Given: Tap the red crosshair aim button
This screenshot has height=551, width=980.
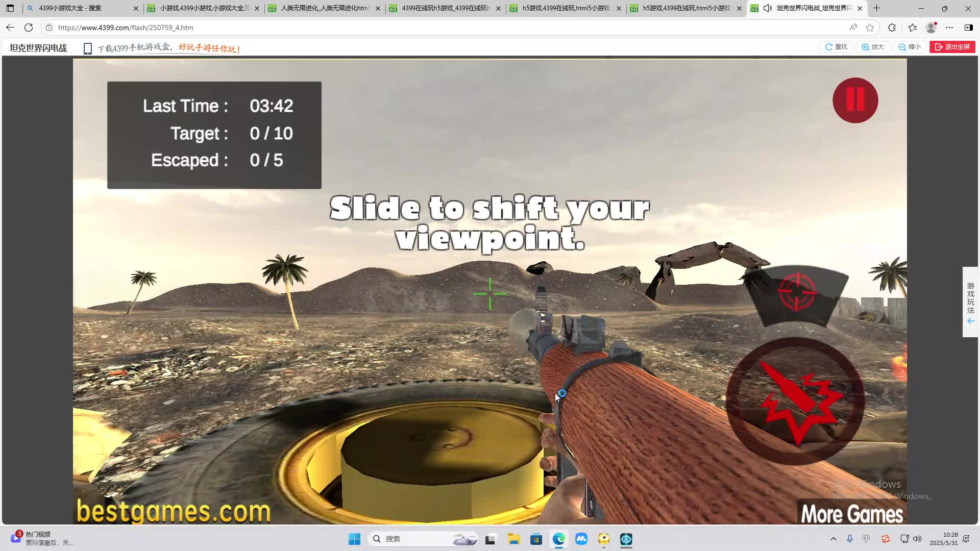Looking at the screenshot, I should [x=796, y=292].
